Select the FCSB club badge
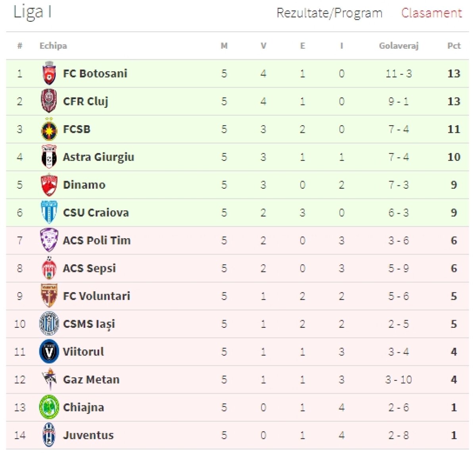Viewport: 476px width, 453px height. [49, 130]
